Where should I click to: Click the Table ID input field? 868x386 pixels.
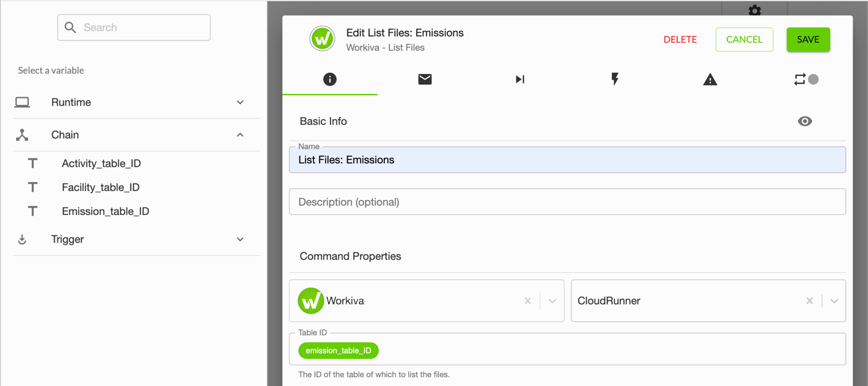click(567, 349)
